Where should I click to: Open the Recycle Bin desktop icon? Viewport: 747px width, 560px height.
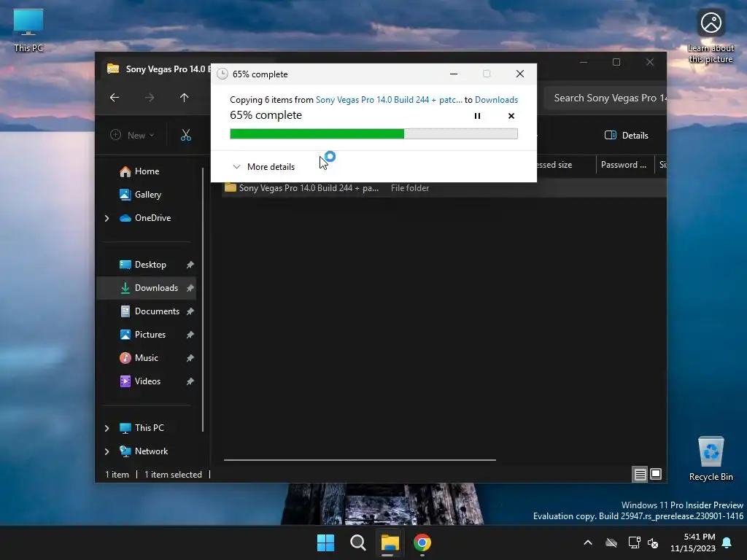(x=711, y=459)
